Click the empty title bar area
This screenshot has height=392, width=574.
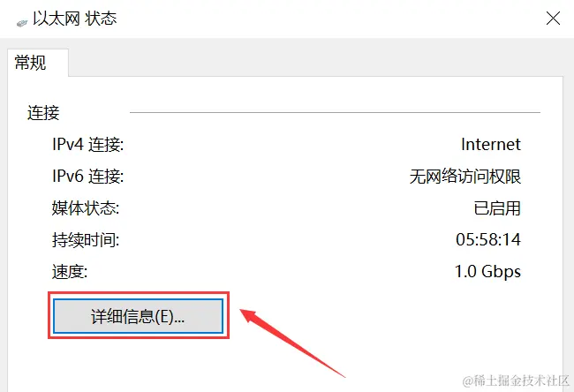click(x=329, y=19)
